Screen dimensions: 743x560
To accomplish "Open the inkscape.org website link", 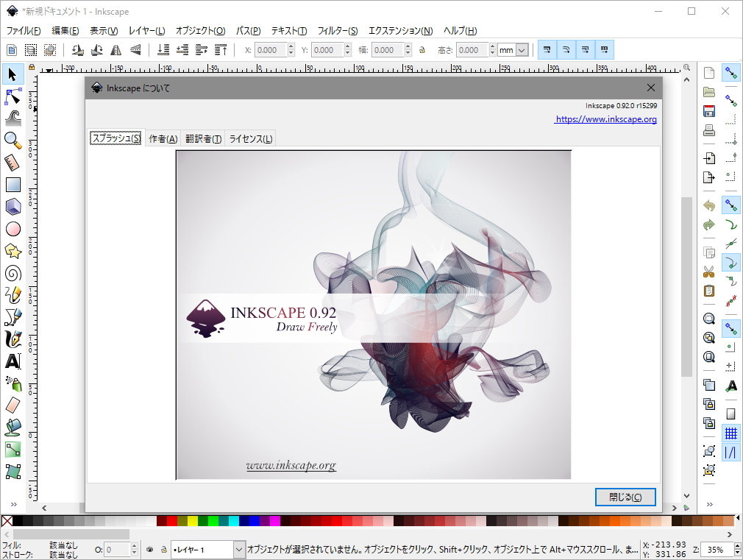I will point(605,118).
